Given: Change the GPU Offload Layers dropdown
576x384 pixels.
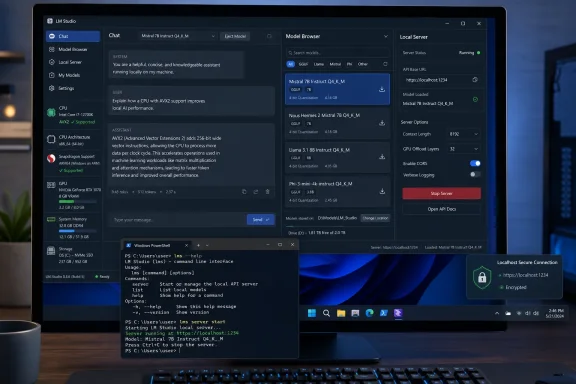Looking at the screenshot, I should [464, 149].
